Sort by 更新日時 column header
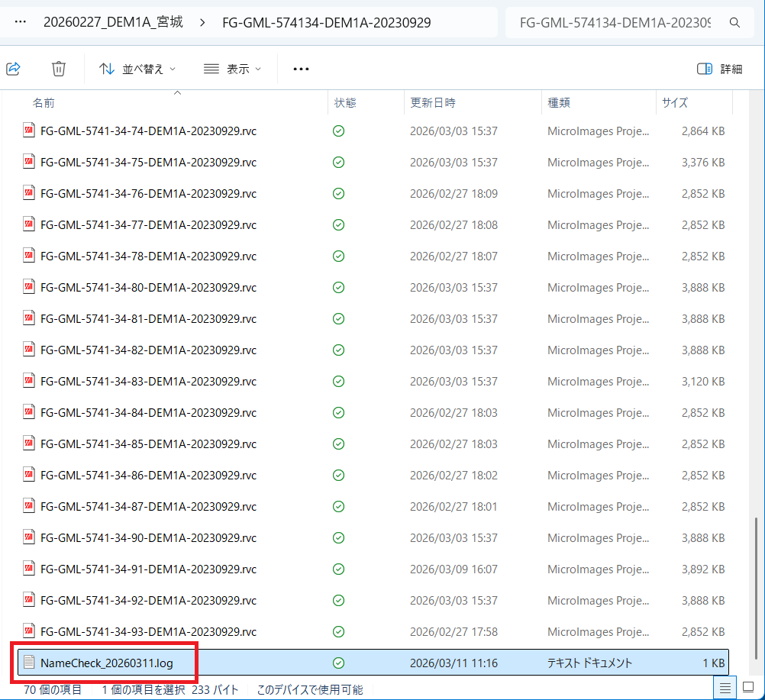 pyautogui.click(x=433, y=102)
